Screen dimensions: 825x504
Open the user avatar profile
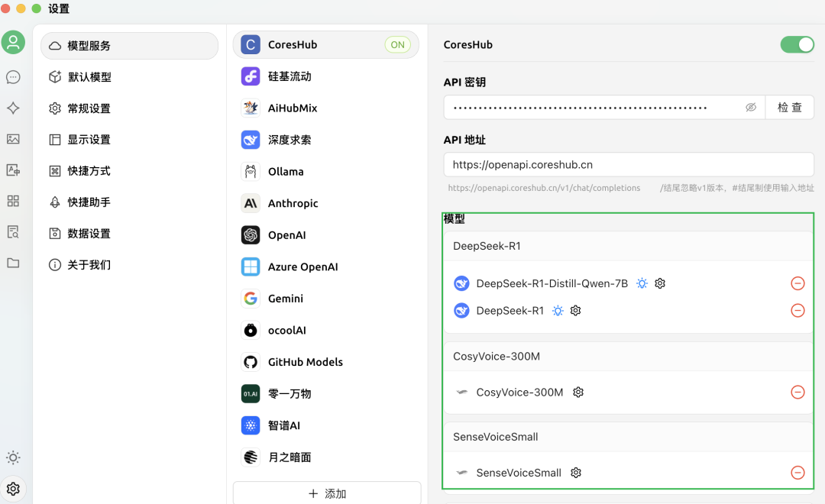pos(13,42)
